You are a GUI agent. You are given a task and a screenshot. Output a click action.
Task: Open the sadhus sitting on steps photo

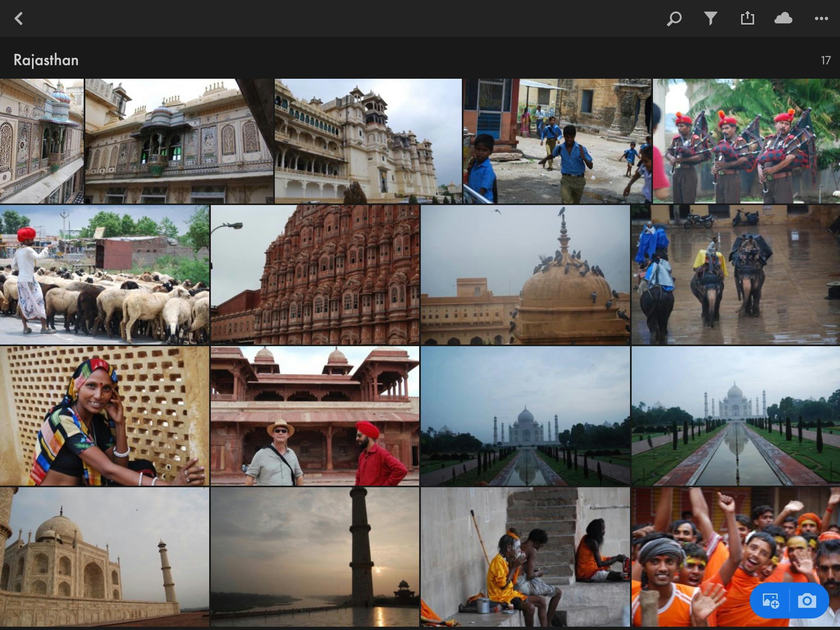(x=525, y=557)
